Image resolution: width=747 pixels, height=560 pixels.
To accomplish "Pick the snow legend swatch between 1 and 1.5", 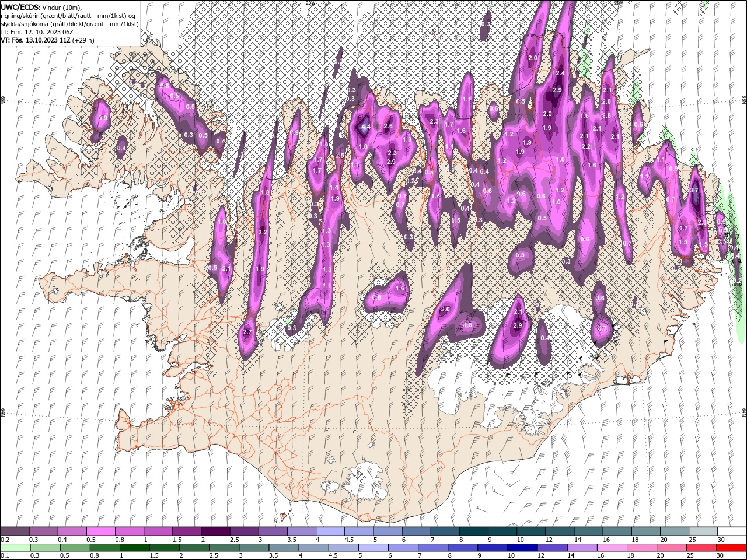I will coord(158,531).
